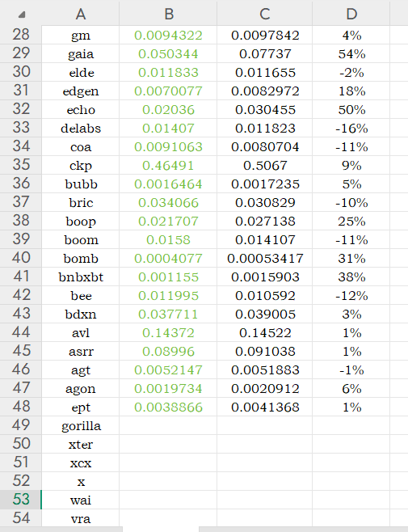Image resolution: width=408 pixels, height=532 pixels.
Task: Select column D header
Action: 351,14
